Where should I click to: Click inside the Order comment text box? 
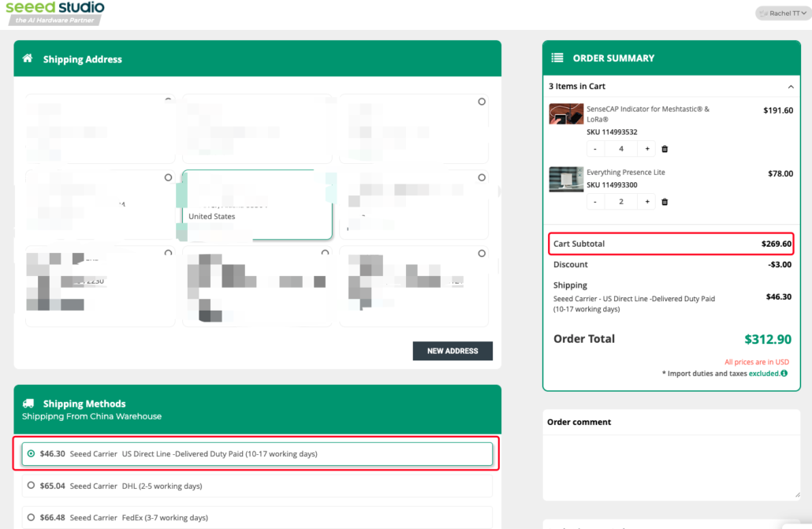[671, 465]
